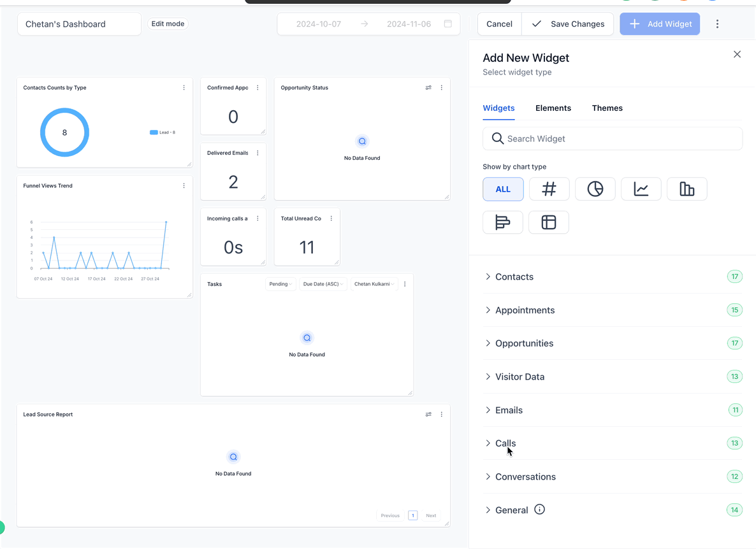This screenshot has height=549, width=756.
Task: Click resize handle of Lead Source Report widget
Action: tap(446, 524)
